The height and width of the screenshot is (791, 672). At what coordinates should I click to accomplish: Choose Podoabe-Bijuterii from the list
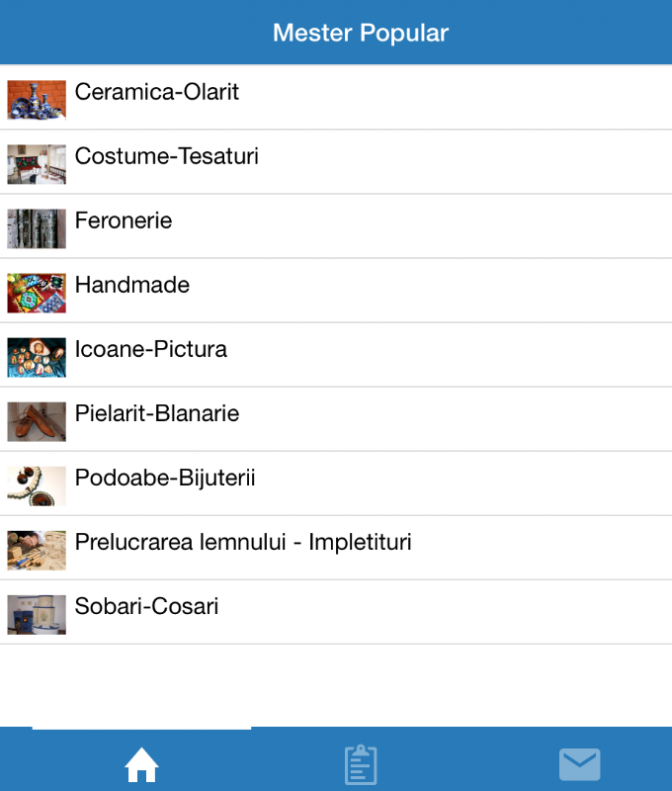tap(336, 483)
